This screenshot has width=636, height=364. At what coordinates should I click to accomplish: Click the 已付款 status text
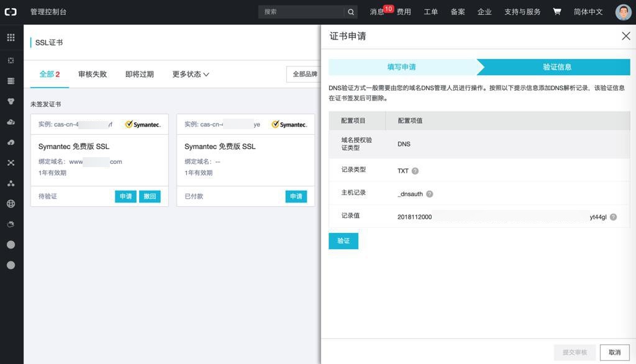pyautogui.click(x=194, y=196)
